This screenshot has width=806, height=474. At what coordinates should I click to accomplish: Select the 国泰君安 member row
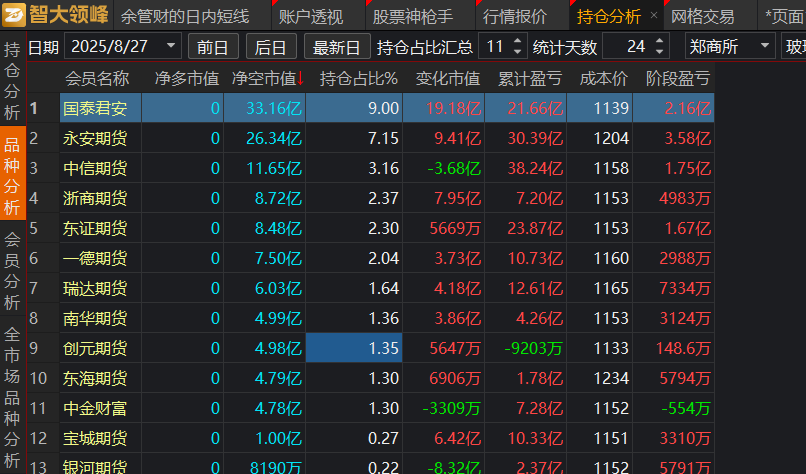pyautogui.click(x=387, y=108)
